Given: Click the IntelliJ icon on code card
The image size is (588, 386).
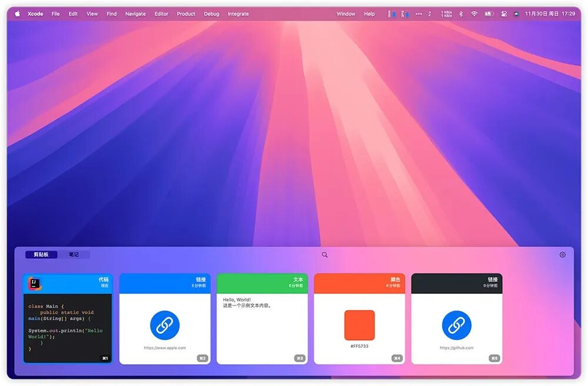Looking at the screenshot, I should (x=34, y=284).
